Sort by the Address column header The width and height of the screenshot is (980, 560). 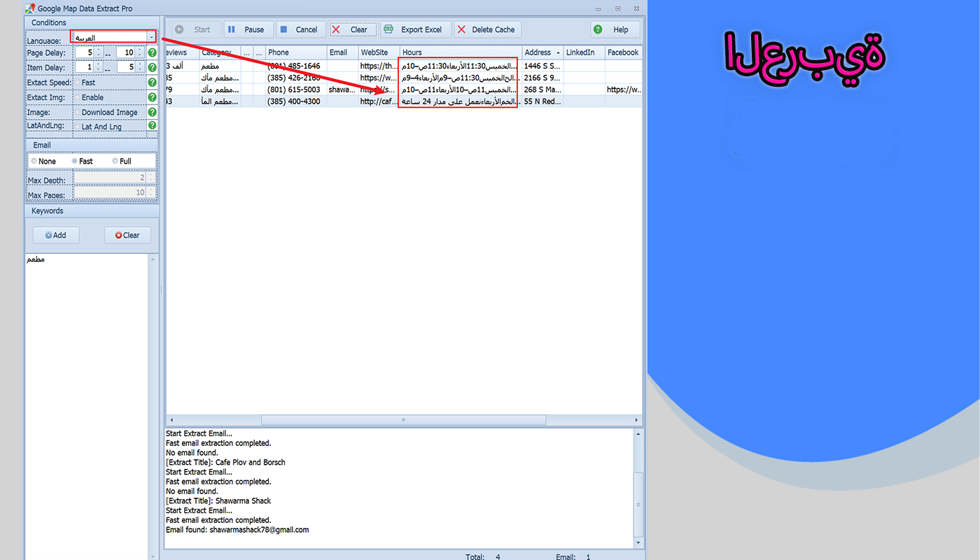pyautogui.click(x=542, y=52)
